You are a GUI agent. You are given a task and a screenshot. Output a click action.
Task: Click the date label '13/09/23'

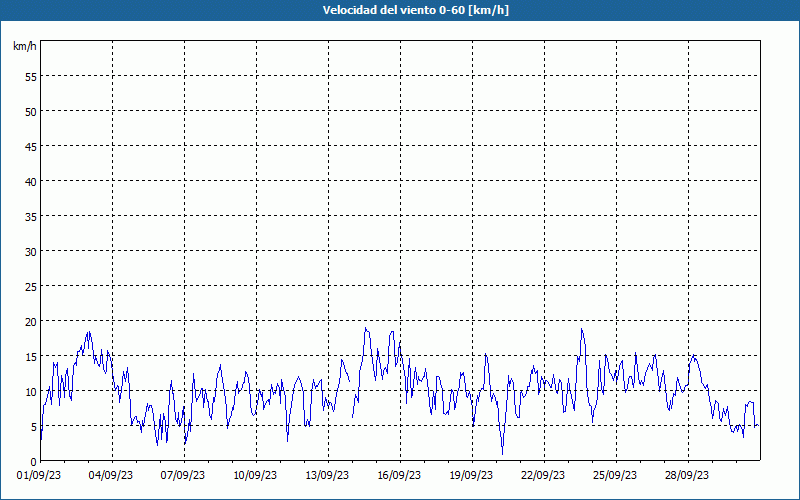tap(327, 476)
